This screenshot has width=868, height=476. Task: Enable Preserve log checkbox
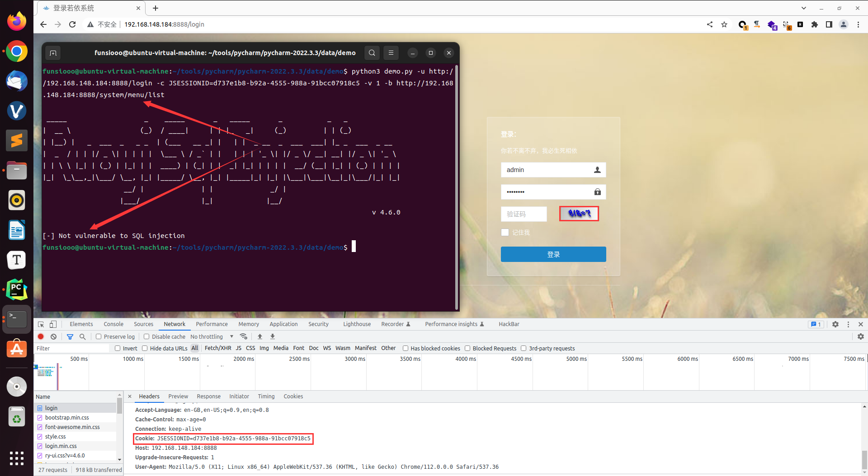(x=99, y=336)
